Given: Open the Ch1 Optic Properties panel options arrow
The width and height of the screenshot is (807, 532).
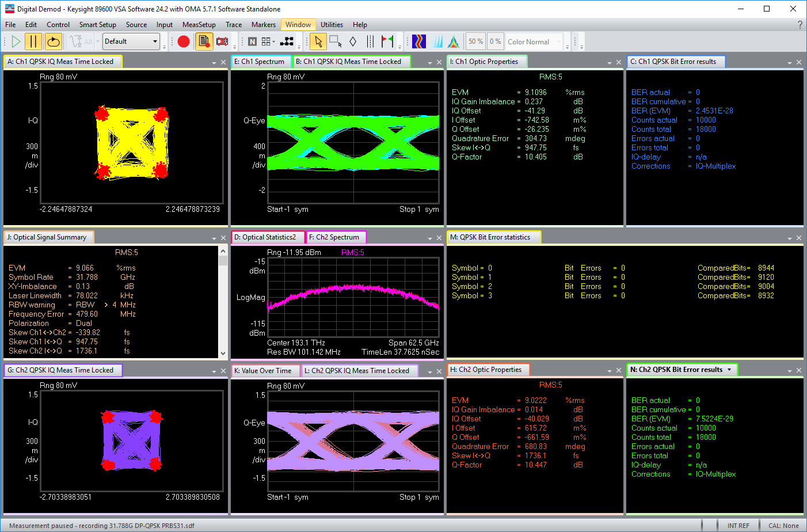Looking at the screenshot, I should click(x=610, y=63).
